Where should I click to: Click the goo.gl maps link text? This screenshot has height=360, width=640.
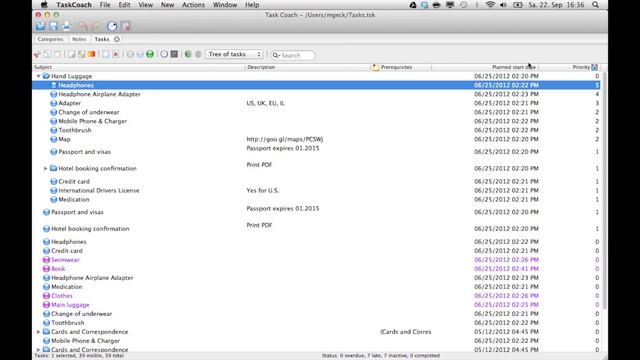point(284,139)
